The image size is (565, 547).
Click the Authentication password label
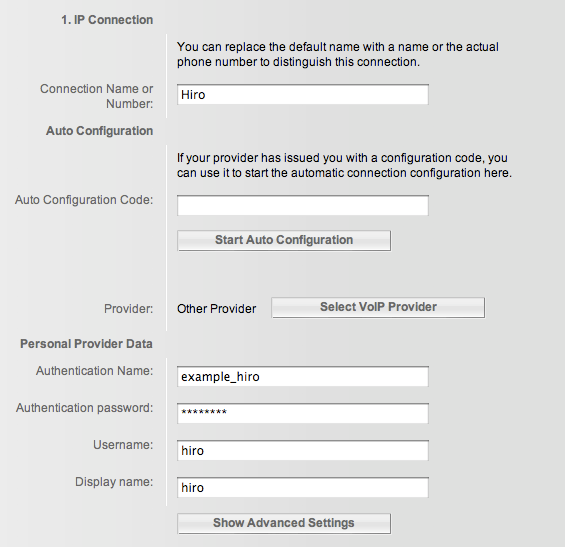point(85,408)
